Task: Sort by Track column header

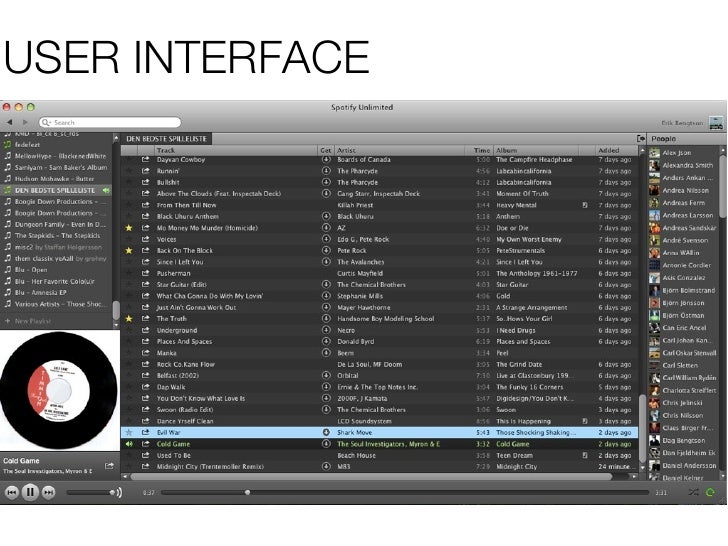Action: 235,150
